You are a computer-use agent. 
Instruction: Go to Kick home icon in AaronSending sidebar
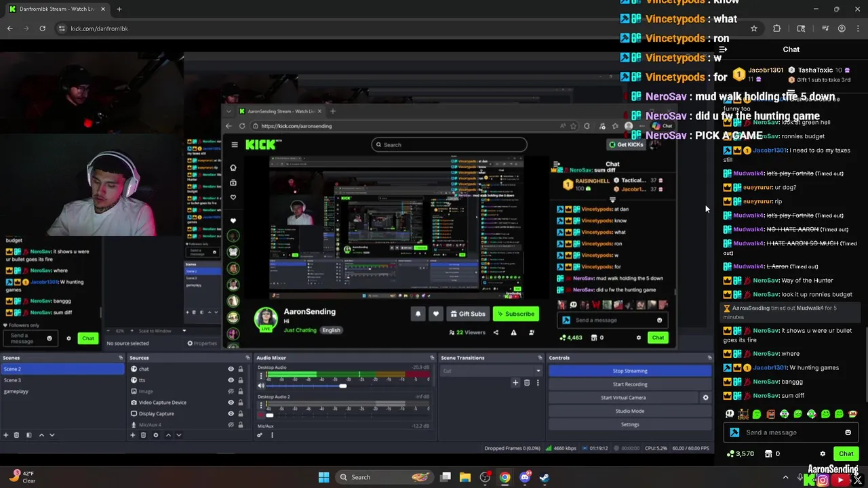(x=233, y=167)
